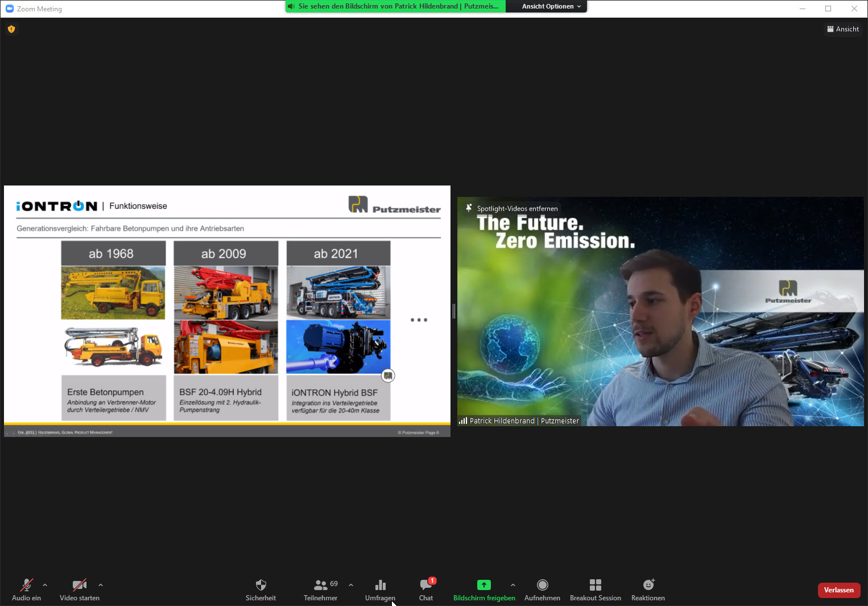The image size is (868, 606).
Task: Click Spotlight-Videos entfernen
Action: (x=517, y=209)
